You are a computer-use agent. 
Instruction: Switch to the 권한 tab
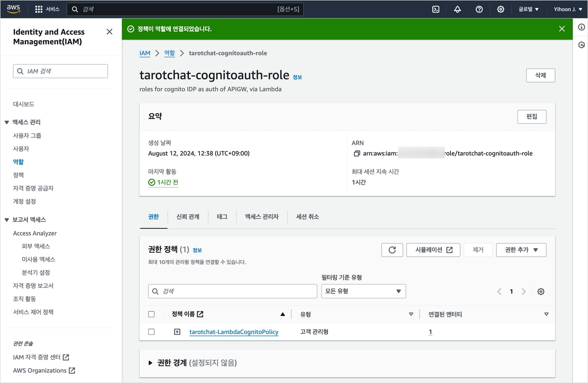(153, 217)
